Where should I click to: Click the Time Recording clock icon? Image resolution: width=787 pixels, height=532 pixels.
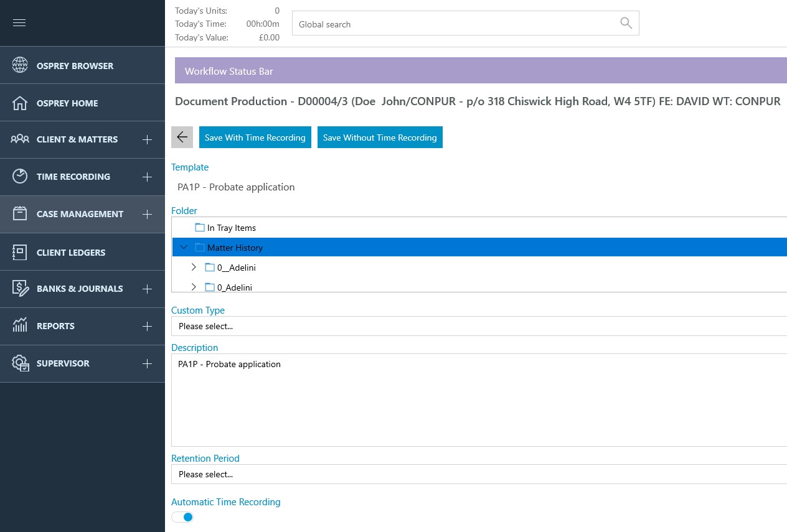click(x=20, y=176)
